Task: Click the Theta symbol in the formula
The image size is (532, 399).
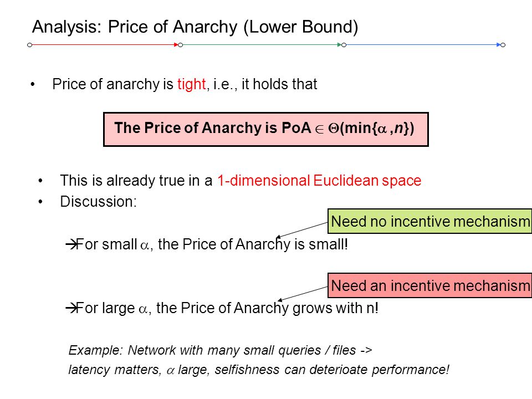Action: (334, 128)
